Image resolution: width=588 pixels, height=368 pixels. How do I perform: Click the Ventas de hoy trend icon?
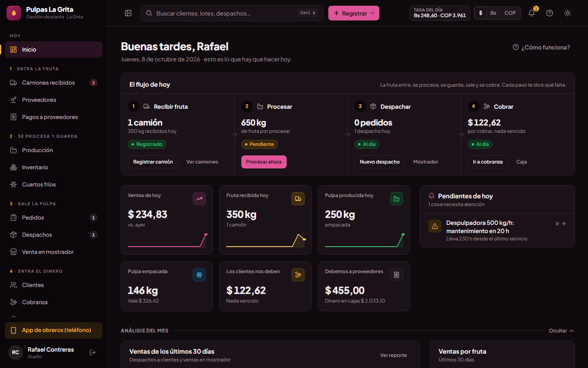pos(199,199)
